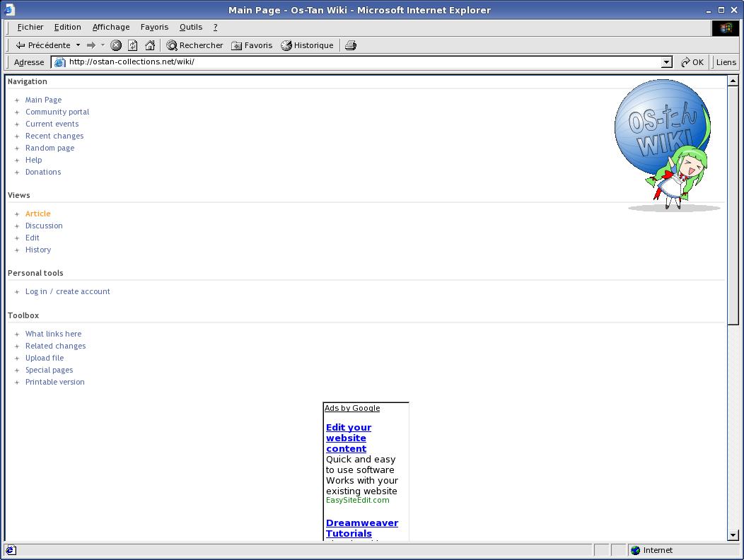This screenshot has height=560, width=744.
Task: Open the Edition menu
Action: point(67,27)
